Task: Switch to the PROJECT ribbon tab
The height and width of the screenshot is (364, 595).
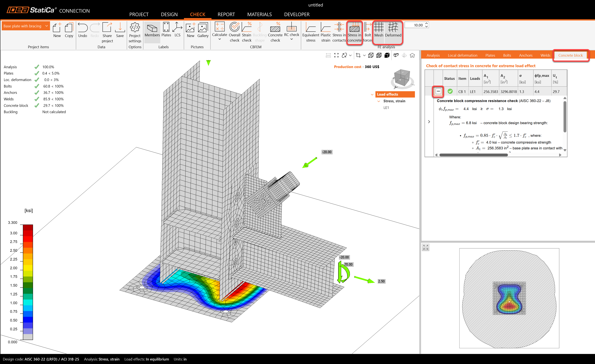Action: (x=139, y=14)
